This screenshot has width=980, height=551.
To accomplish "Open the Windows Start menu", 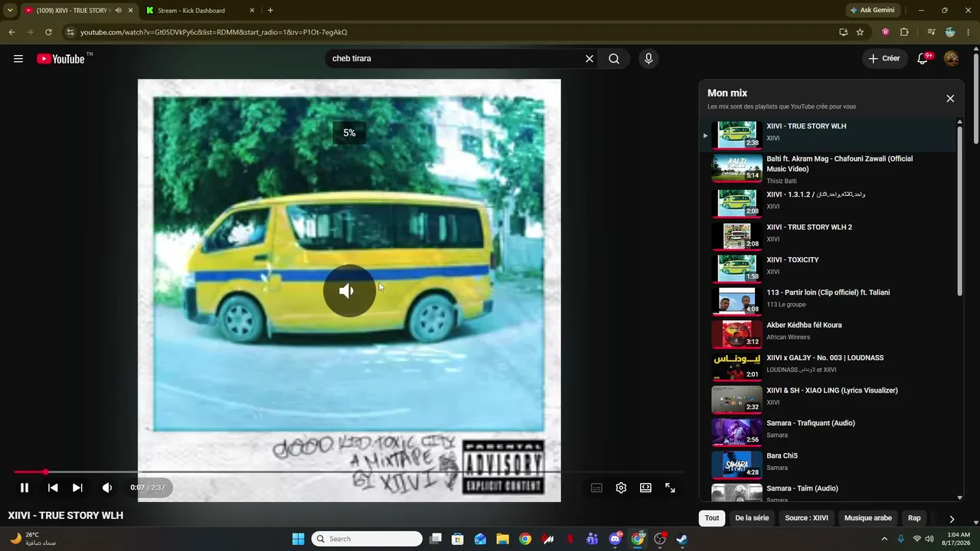I will [298, 539].
